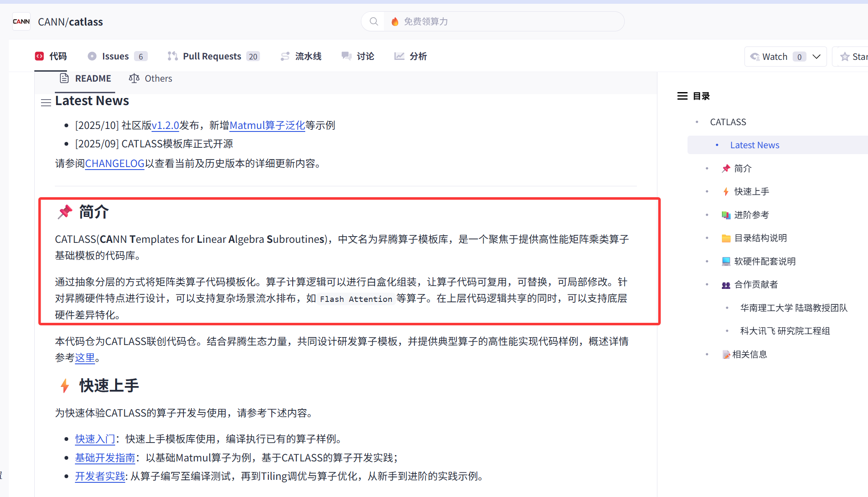This screenshot has width=868, height=497.
Task: Click the flame icon in search bar
Action: point(394,21)
